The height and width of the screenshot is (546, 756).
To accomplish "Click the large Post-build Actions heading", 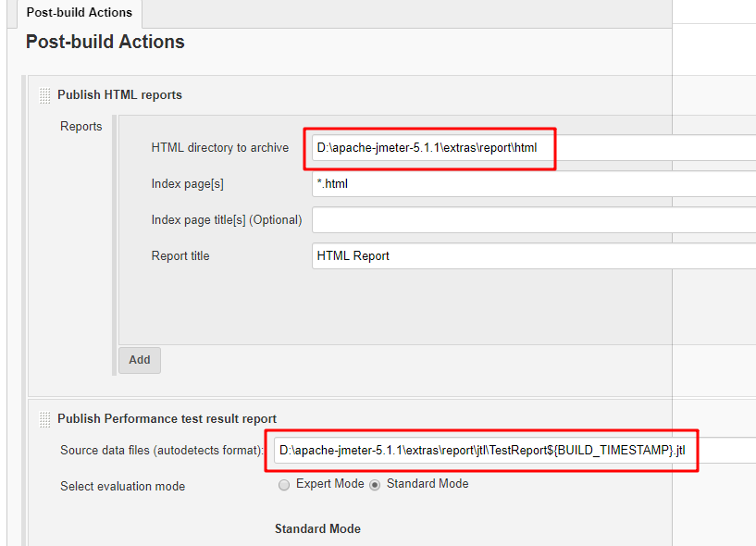I will tap(105, 42).
